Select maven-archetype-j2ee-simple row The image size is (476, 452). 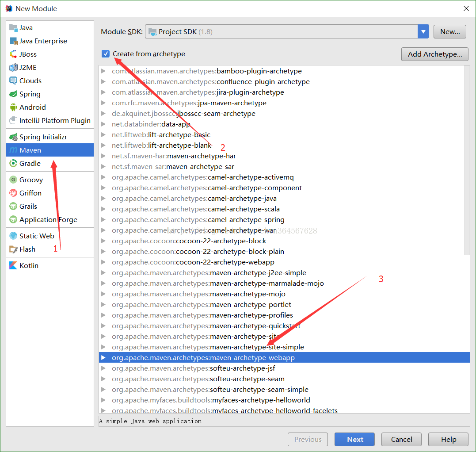284,272
